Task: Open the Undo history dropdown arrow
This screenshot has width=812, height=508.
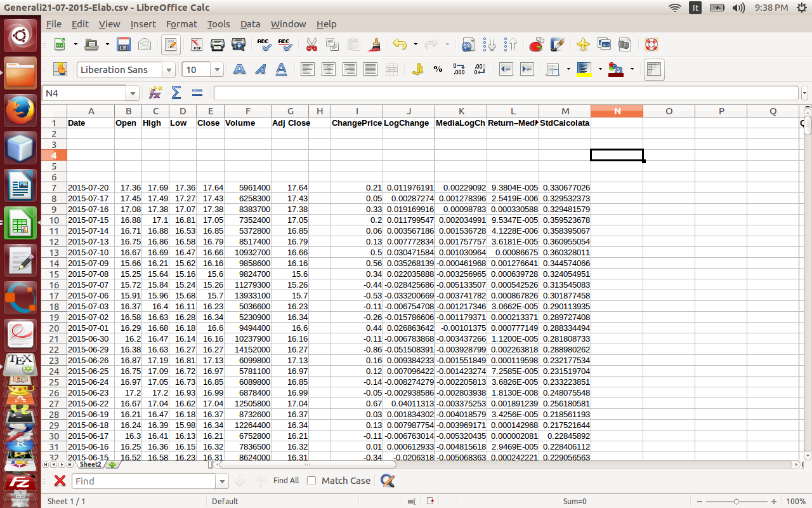Action: (x=416, y=44)
